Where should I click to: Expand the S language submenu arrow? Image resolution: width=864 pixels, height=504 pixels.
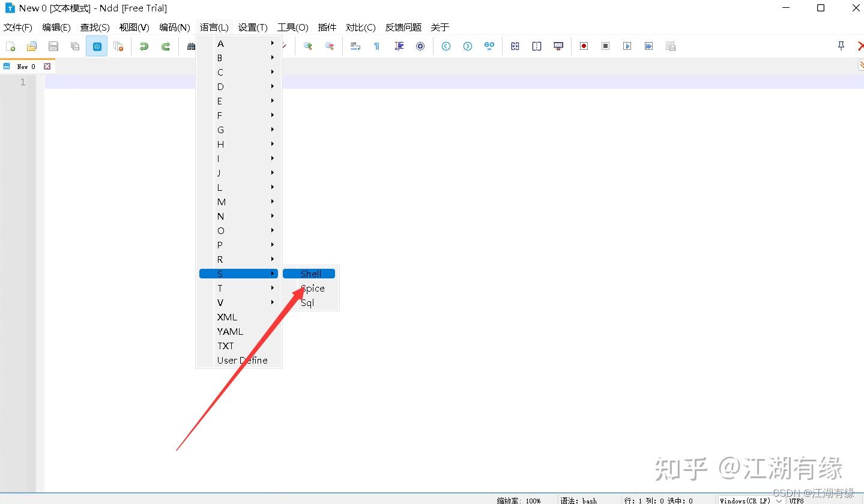pyautogui.click(x=272, y=273)
